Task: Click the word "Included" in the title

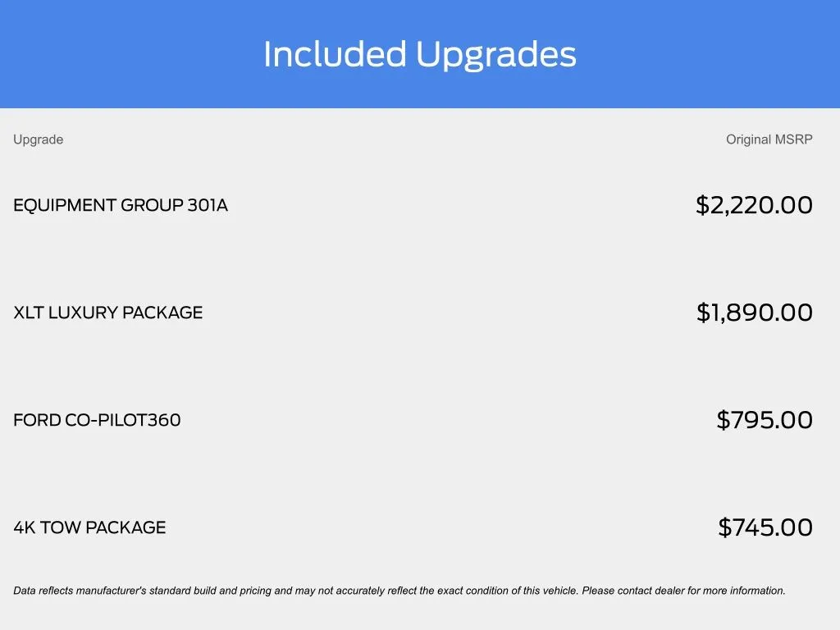Action: (x=334, y=54)
